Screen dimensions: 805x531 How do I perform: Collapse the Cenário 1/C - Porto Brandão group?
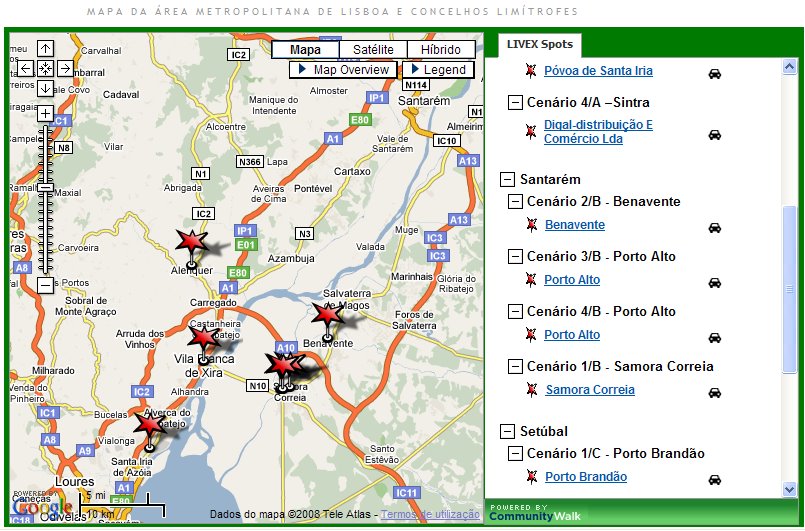tap(515, 453)
